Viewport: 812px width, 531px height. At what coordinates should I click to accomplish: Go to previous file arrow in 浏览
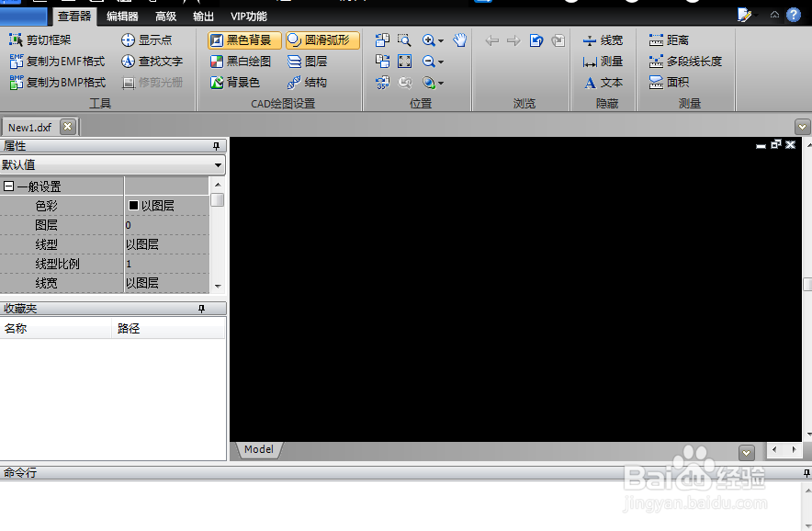(x=492, y=40)
